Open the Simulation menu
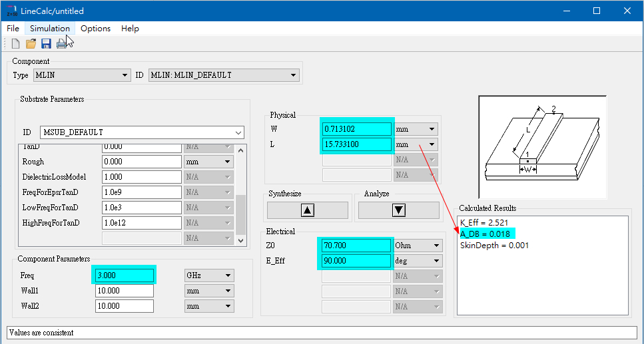This screenshot has height=344, width=644. [x=50, y=29]
